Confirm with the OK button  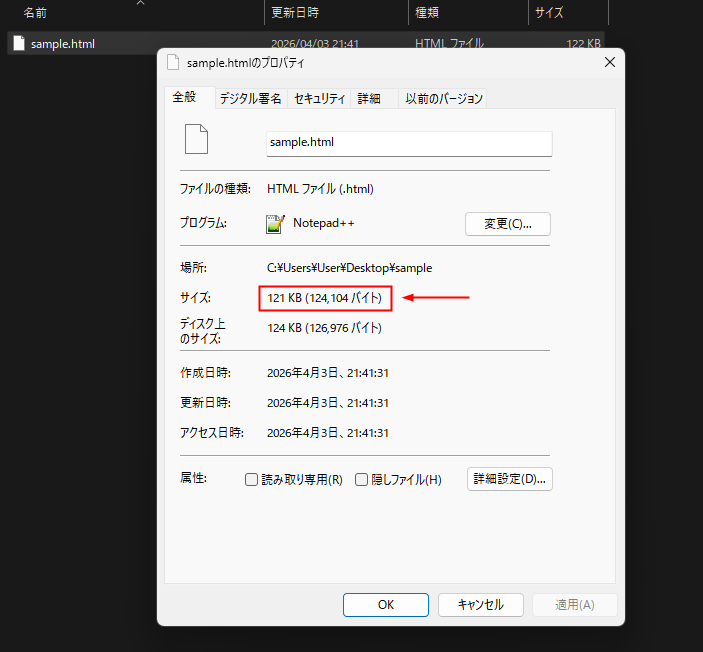tap(386, 605)
